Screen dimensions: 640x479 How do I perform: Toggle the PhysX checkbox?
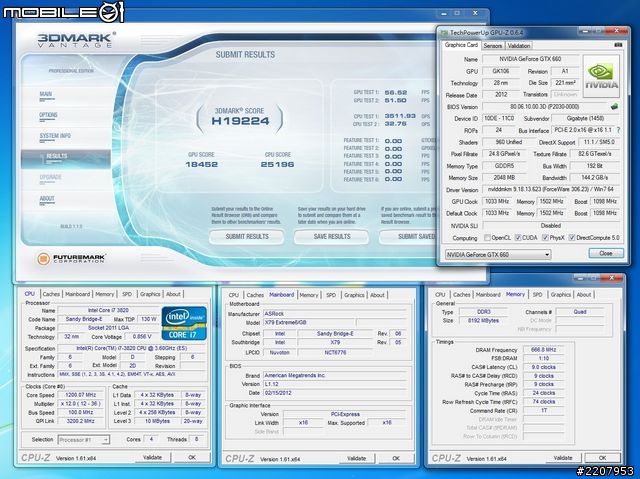tap(545, 237)
